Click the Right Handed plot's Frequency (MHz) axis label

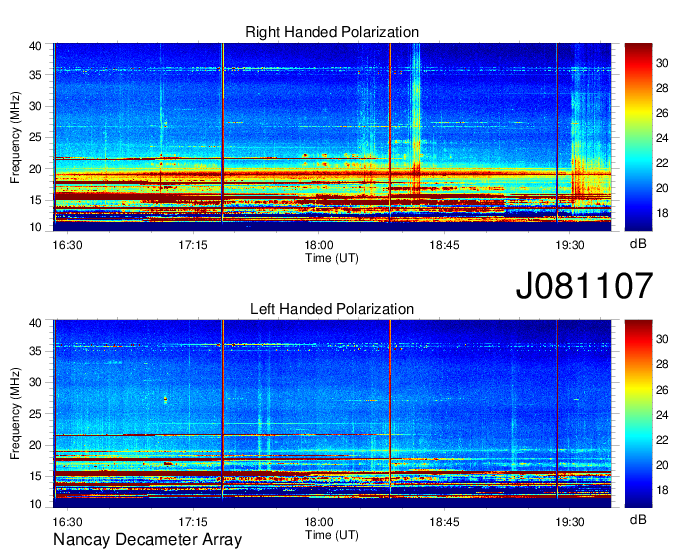point(15,137)
